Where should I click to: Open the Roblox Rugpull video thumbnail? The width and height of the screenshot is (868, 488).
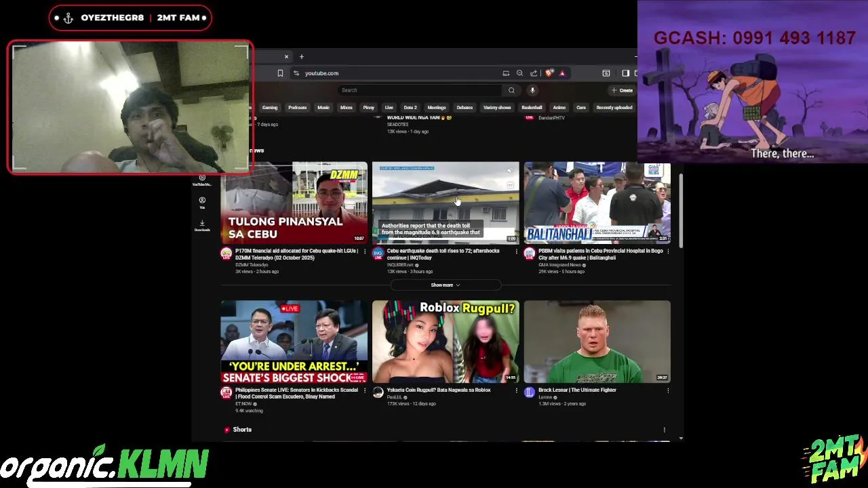[446, 342]
